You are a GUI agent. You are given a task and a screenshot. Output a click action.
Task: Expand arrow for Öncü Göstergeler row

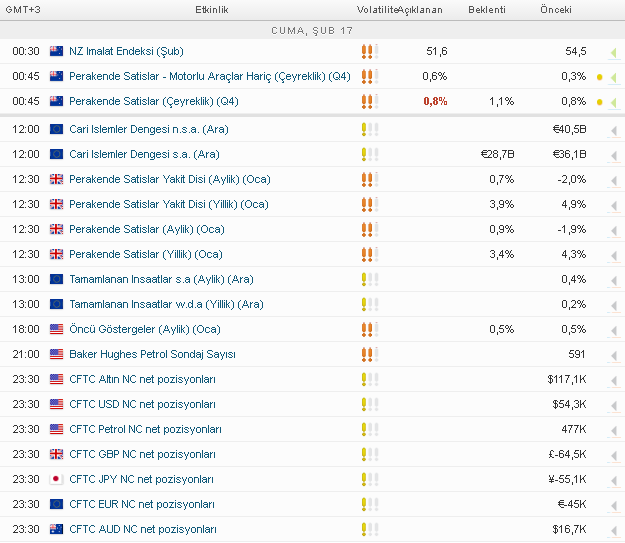612,330
